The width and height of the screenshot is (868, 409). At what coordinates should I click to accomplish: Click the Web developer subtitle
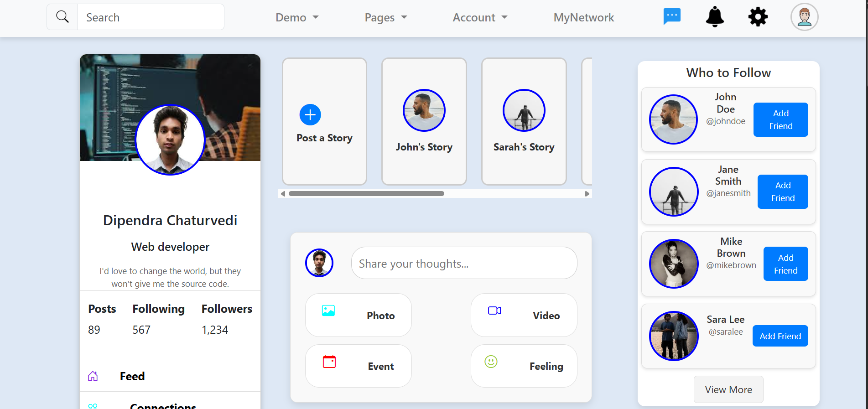coord(170,247)
